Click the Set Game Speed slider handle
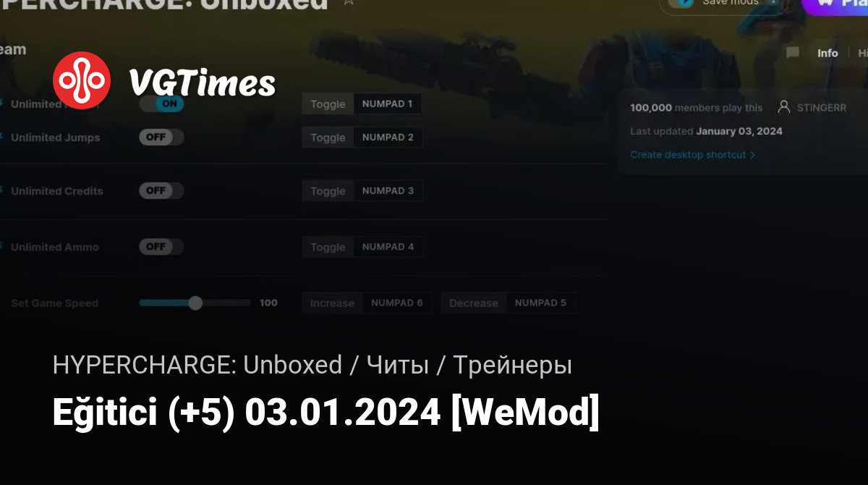This screenshot has width=868, height=485. click(x=195, y=303)
